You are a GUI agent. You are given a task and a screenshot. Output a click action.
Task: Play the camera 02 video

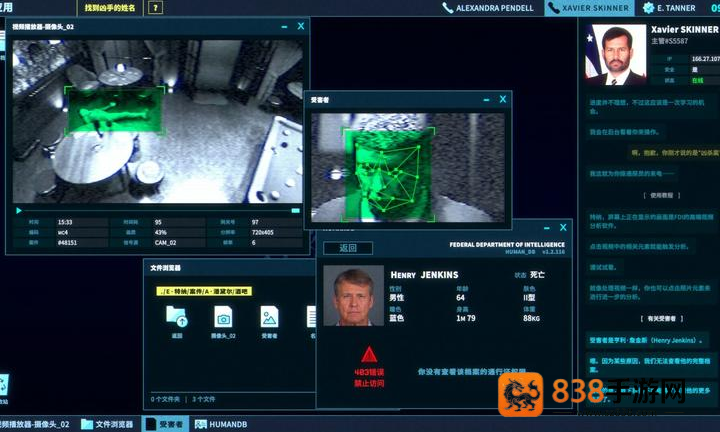(x=19, y=211)
